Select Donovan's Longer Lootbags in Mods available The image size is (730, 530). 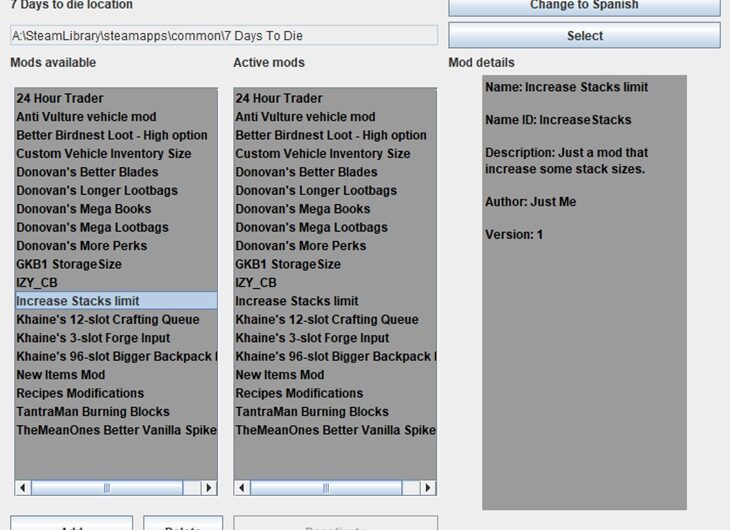pyautogui.click(x=116, y=190)
